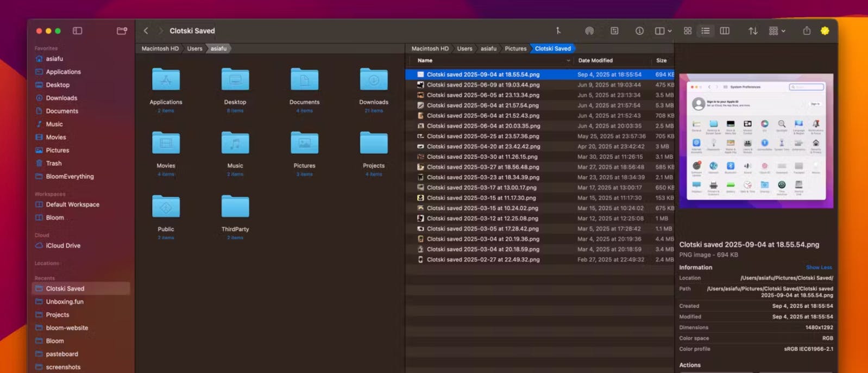Click Pictures in the right path bar
Screen dimensions: 868x373
(515, 48)
